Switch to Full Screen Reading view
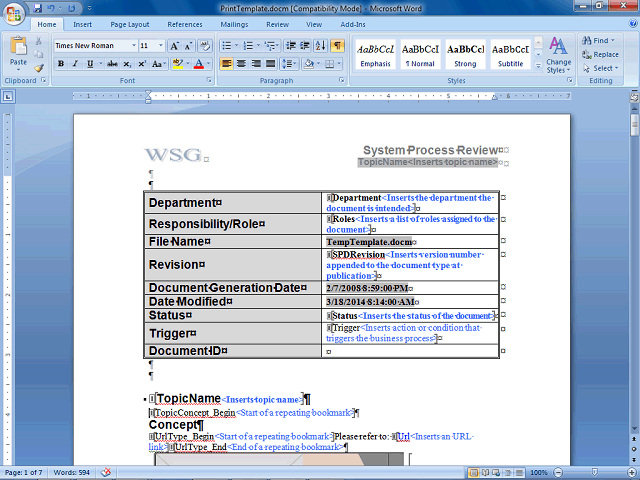This screenshot has height=480, width=640. click(485, 473)
